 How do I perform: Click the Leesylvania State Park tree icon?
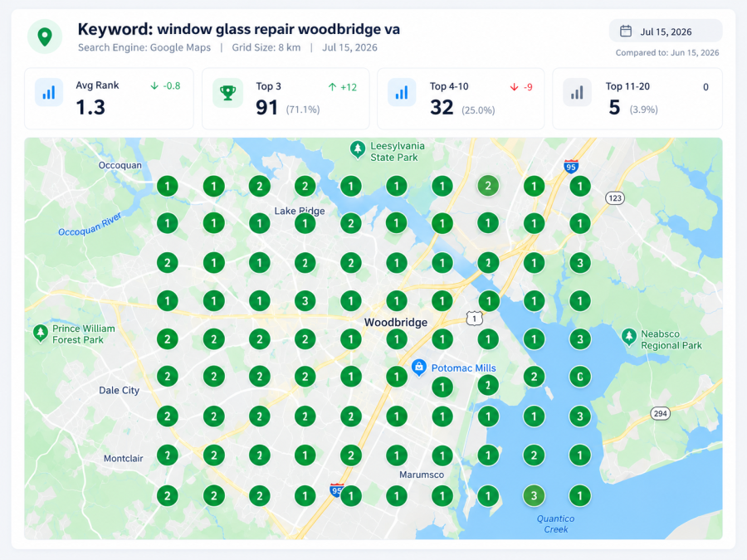tap(357, 149)
